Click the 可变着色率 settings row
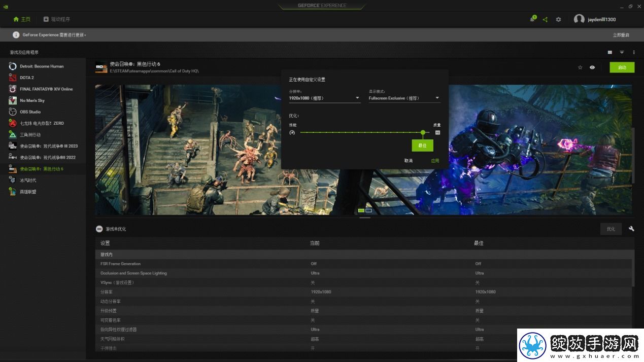Viewport: 644px width, 362px height. 363,320
